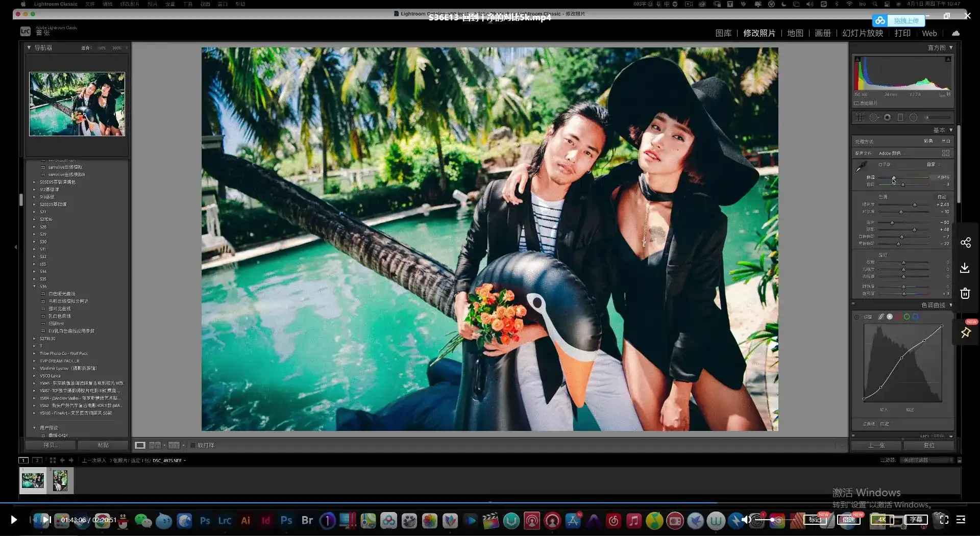
Task: Click the trash delete icon
Action: (x=965, y=294)
